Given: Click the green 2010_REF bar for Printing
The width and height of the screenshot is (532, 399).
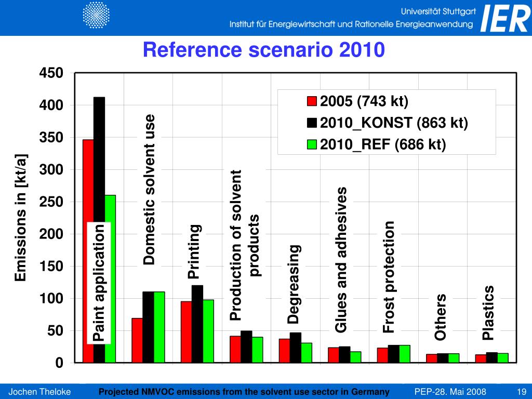Looking at the screenshot, I should (x=208, y=331).
